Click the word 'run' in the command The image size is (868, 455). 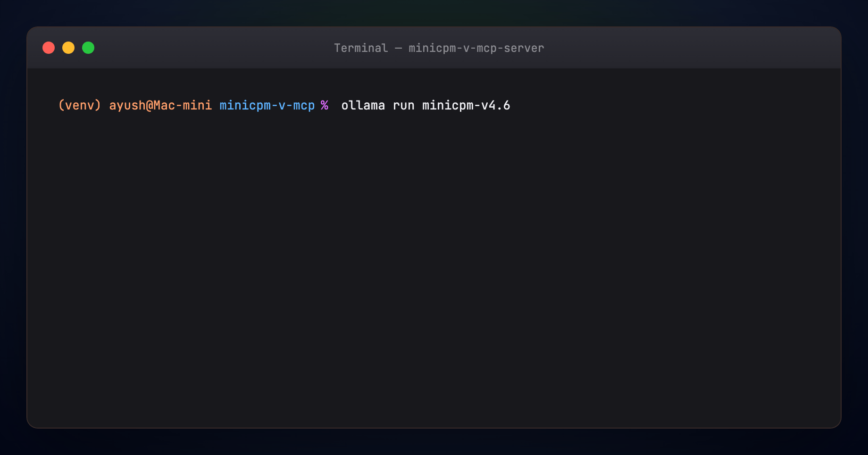click(x=404, y=106)
